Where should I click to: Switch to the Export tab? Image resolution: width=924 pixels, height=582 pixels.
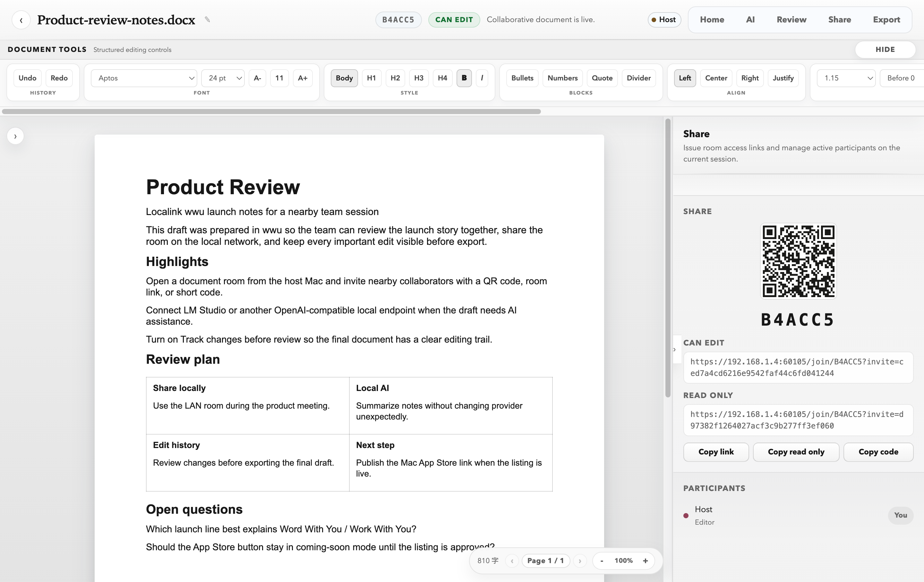click(x=886, y=20)
